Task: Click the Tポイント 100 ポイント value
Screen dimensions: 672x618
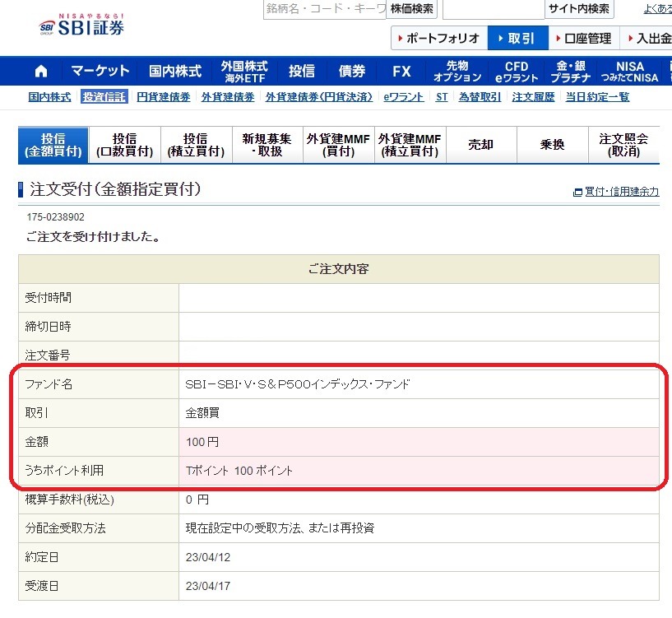Action: pos(239,471)
